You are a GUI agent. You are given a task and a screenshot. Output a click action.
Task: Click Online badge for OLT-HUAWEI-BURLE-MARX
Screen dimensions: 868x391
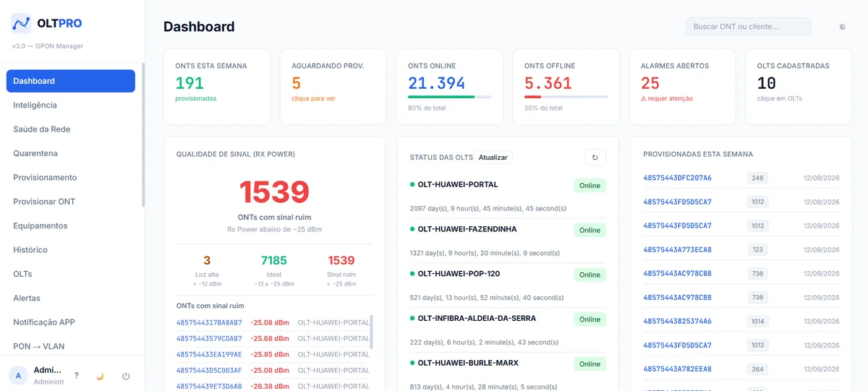pos(590,364)
